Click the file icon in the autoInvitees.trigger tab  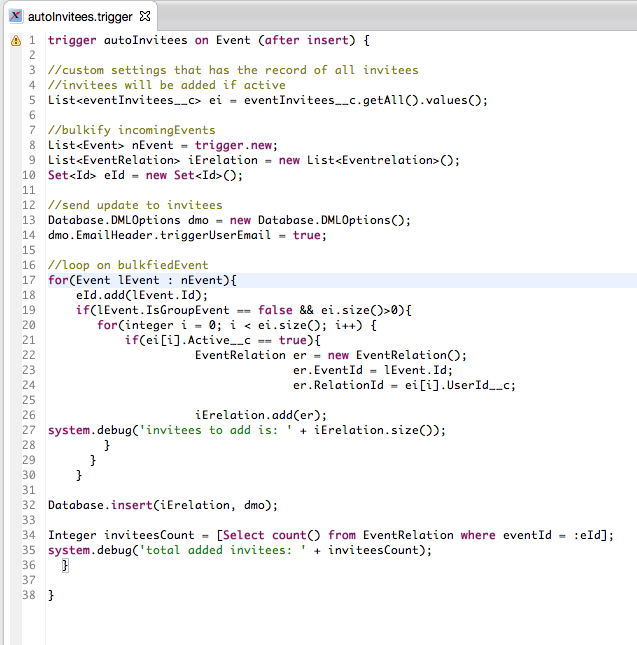[16, 16]
